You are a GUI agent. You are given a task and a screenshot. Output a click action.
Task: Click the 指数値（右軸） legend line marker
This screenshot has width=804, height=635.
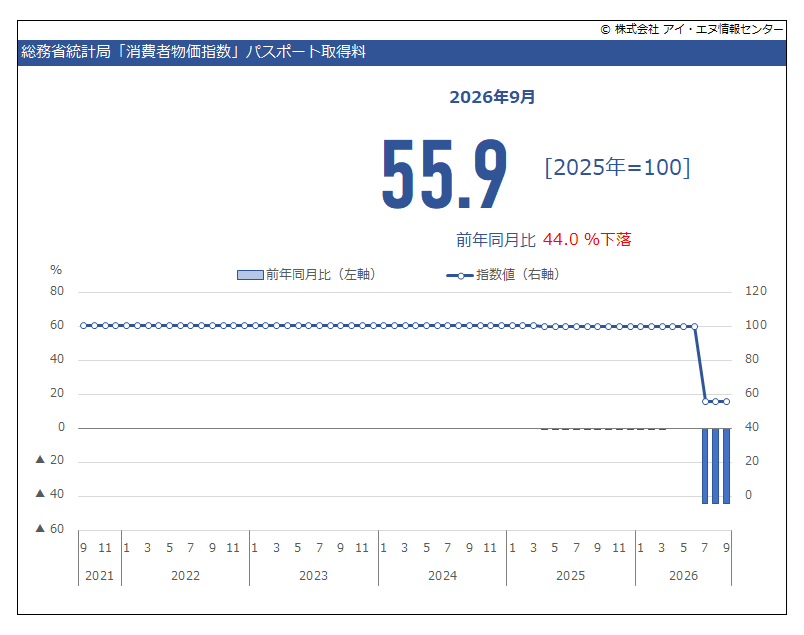click(460, 275)
